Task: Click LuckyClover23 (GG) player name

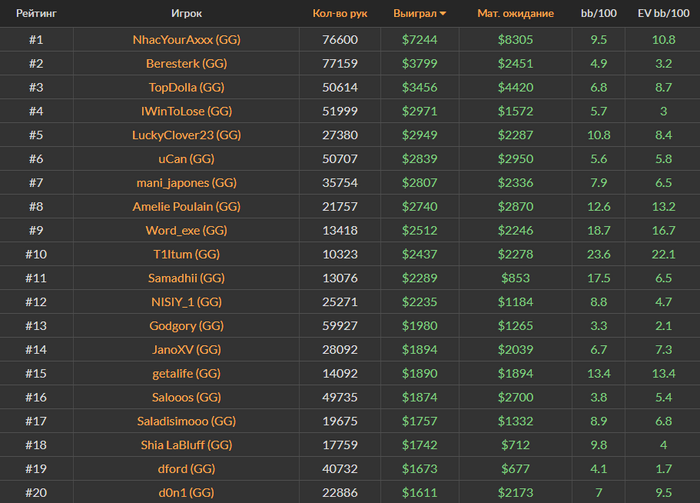Action: click(186, 135)
